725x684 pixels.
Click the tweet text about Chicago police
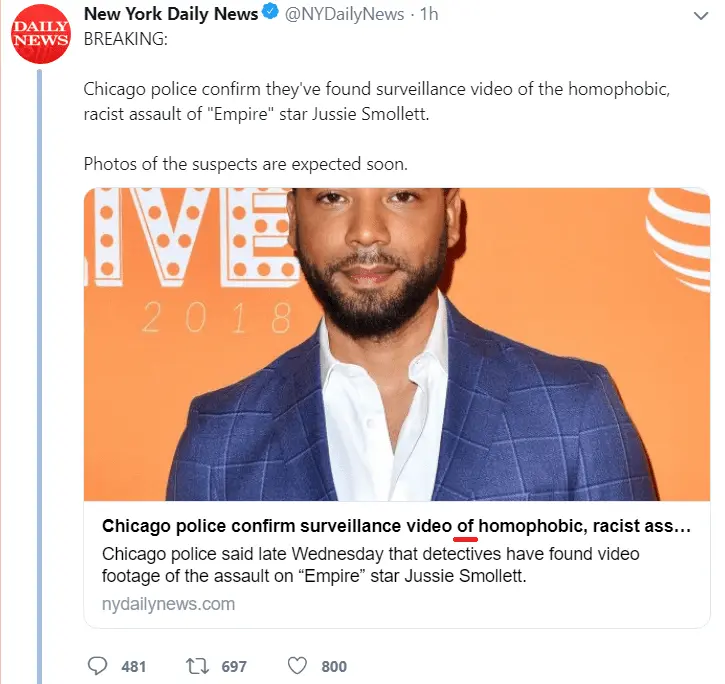[x=376, y=101]
